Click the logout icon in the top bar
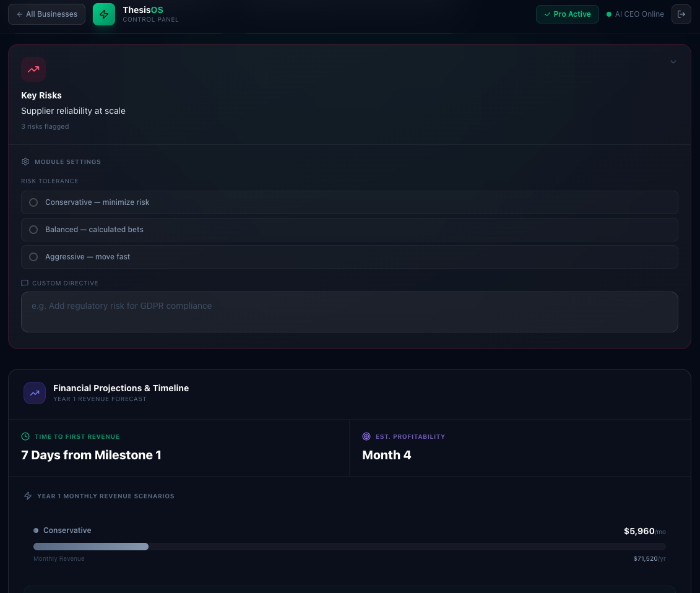This screenshot has height=593, width=700. [681, 14]
